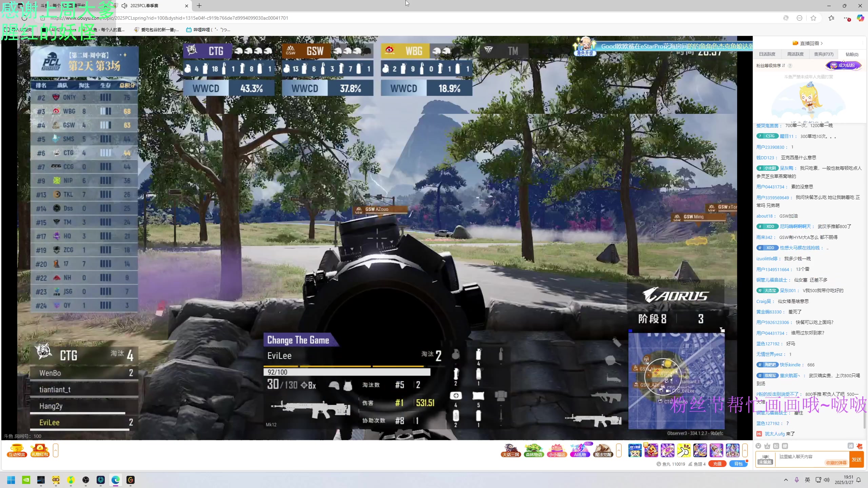
Task: Click the browser address bar URL
Action: pos(169,18)
